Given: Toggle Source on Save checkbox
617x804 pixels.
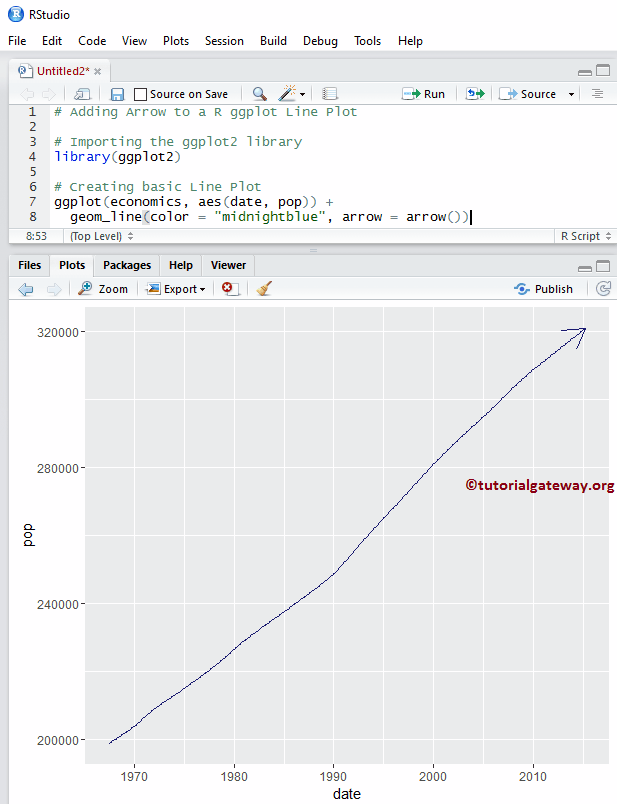Looking at the screenshot, I should point(140,94).
